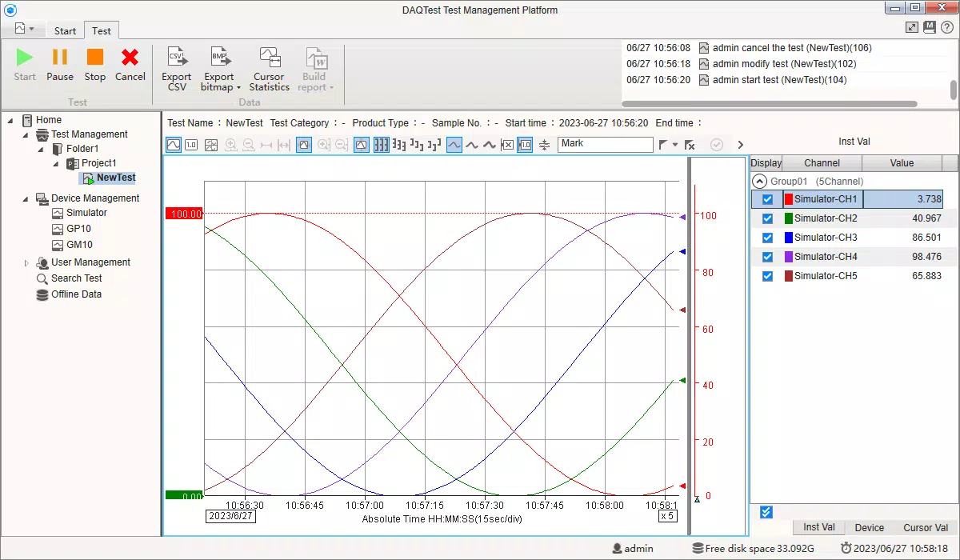Click the full-screen expand icon at top right
This screenshot has width=960, height=560.
pos(912,26)
